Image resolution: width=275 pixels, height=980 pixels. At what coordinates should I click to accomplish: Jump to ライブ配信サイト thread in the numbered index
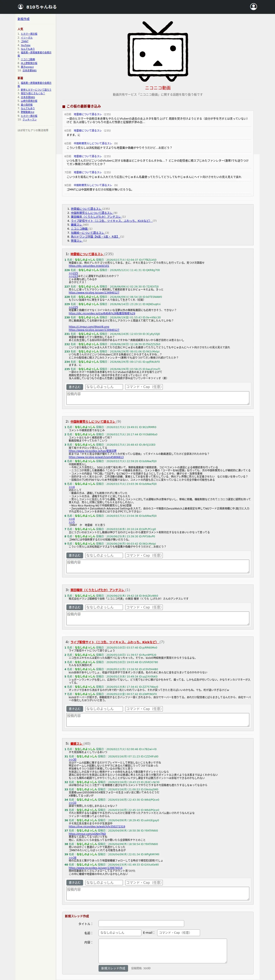click(111, 221)
